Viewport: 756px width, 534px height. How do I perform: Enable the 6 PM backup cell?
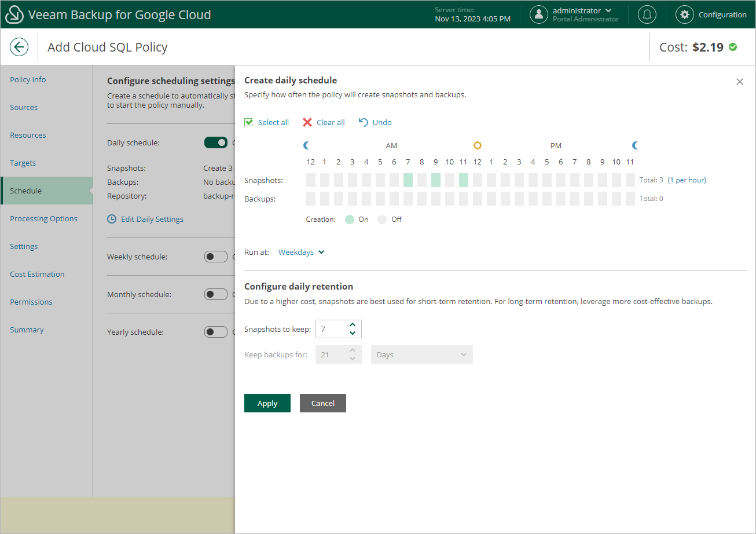(x=561, y=199)
